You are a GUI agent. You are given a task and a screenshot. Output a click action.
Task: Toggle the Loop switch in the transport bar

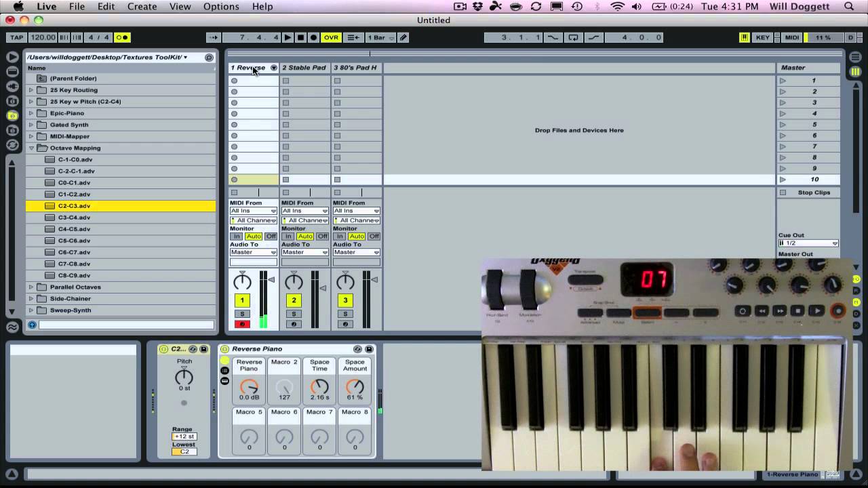click(574, 37)
